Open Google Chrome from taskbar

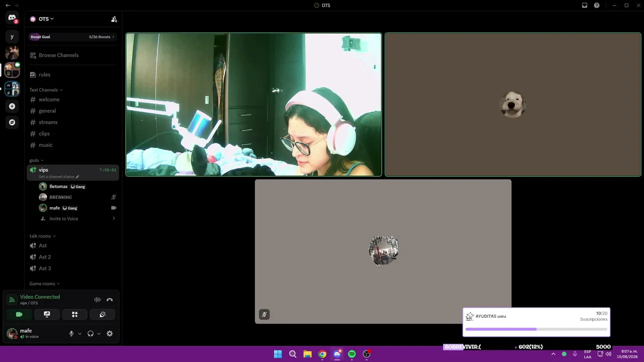coord(323,354)
